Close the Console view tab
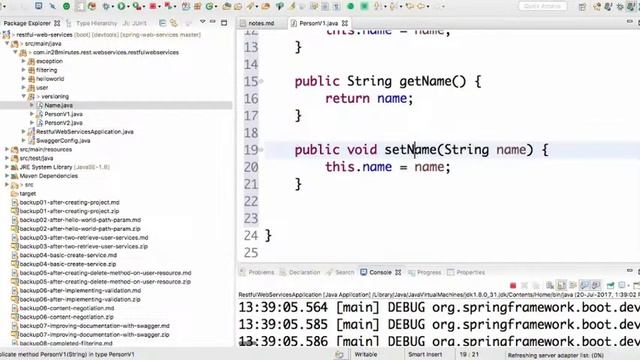This screenshot has height=360, width=640. tap(398, 272)
